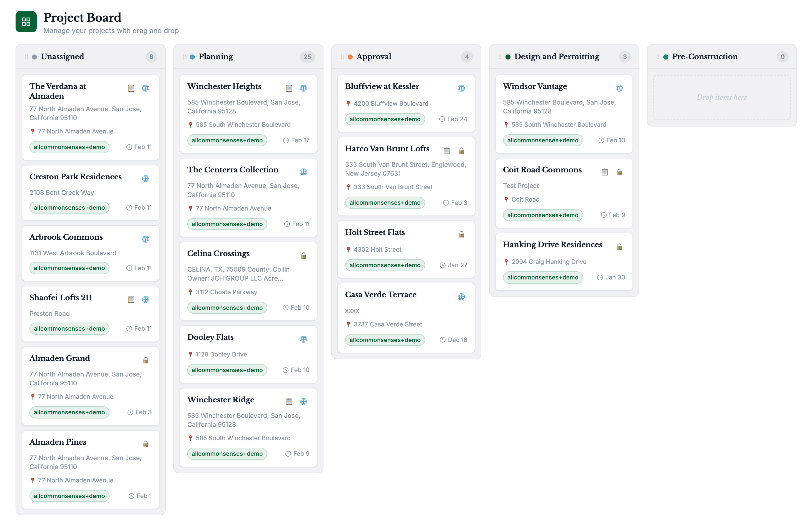Select the Approval column header

[373, 57]
